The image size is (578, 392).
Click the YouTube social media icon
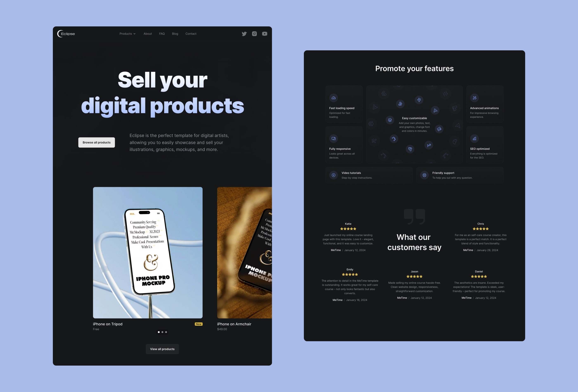[x=264, y=34]
